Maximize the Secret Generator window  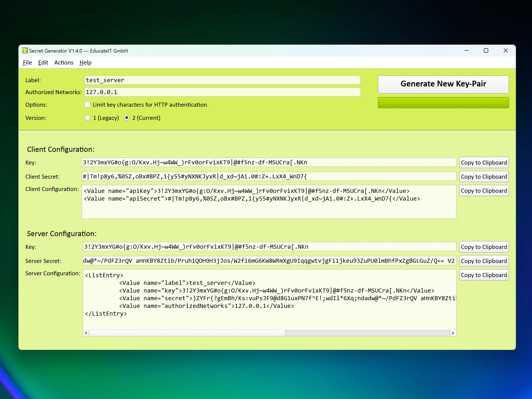(486, 51)
